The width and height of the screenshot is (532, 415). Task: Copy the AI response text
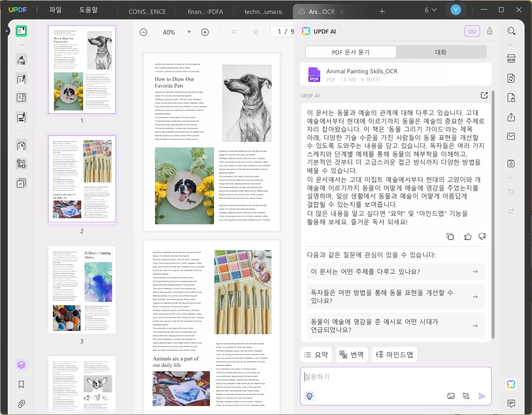click(x=450, y=236)
